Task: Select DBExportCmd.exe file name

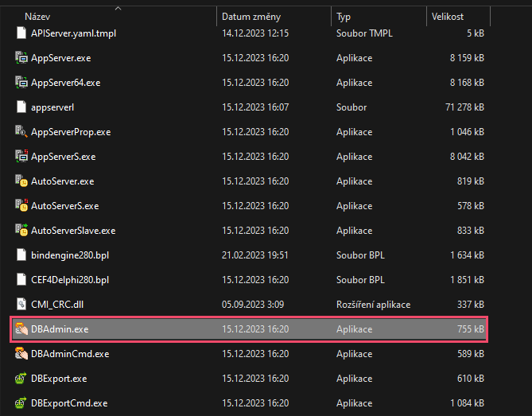Action: click(x=69, y=402)
